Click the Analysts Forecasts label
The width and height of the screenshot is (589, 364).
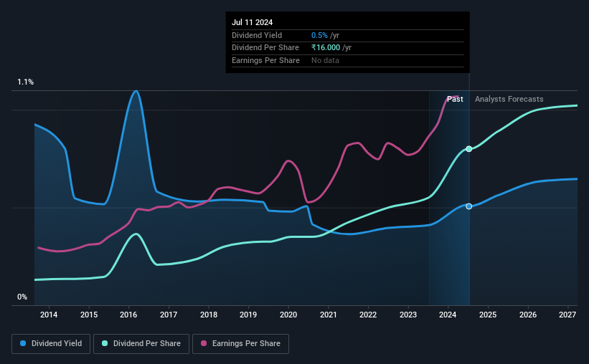[509, 99]
